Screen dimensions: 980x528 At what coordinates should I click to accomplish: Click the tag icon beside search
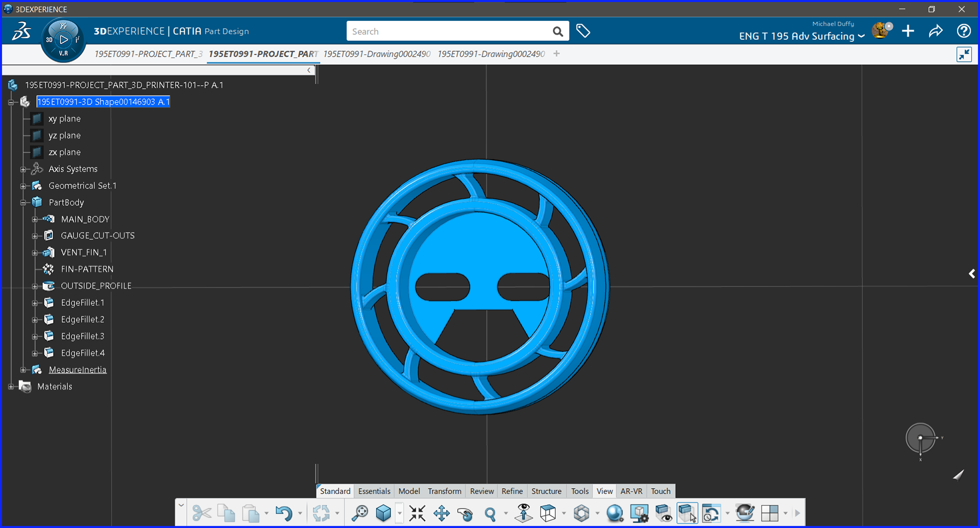pos(583,31)
